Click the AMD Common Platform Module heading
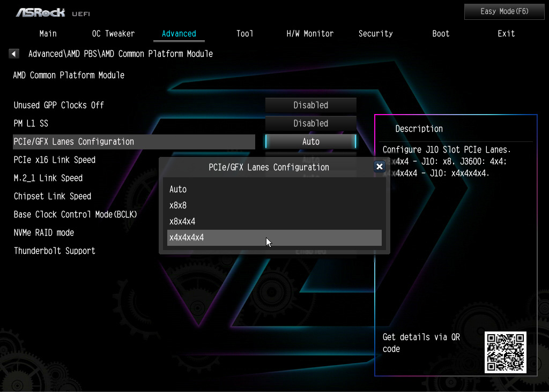549x392 pixels. coord(69,75)
